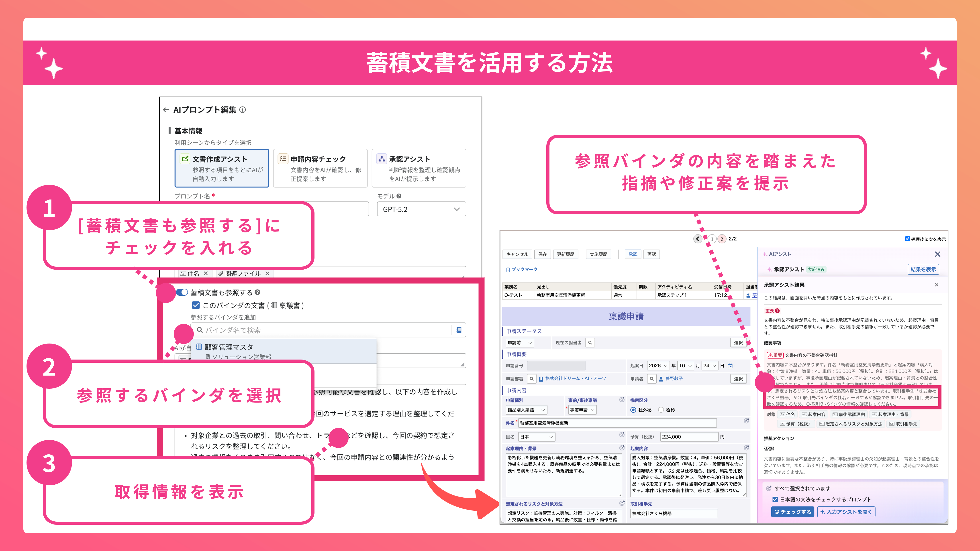
Task: Open binder list icon in binder search field
Action: click(459, 330)
